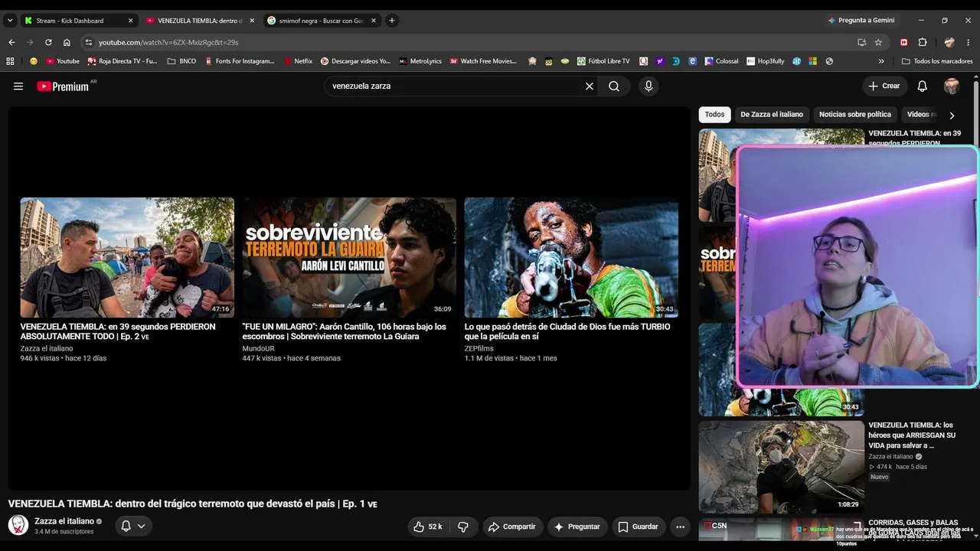This screenshot has width=980, height=551.
Task: View site information icon in address bar
Action: pyautogui.click(x=89, y=42)
